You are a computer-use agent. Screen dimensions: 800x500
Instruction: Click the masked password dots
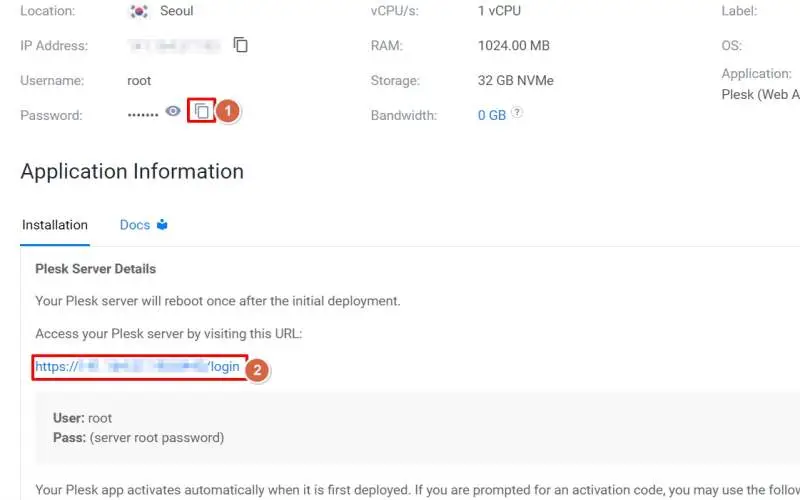[x=143, y=115]
